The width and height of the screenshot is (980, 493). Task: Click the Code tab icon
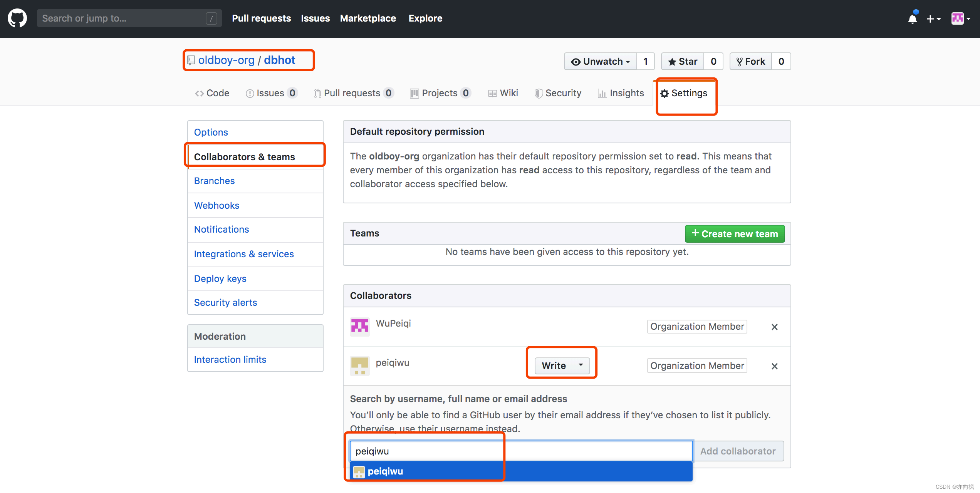[x=198, y=92]
